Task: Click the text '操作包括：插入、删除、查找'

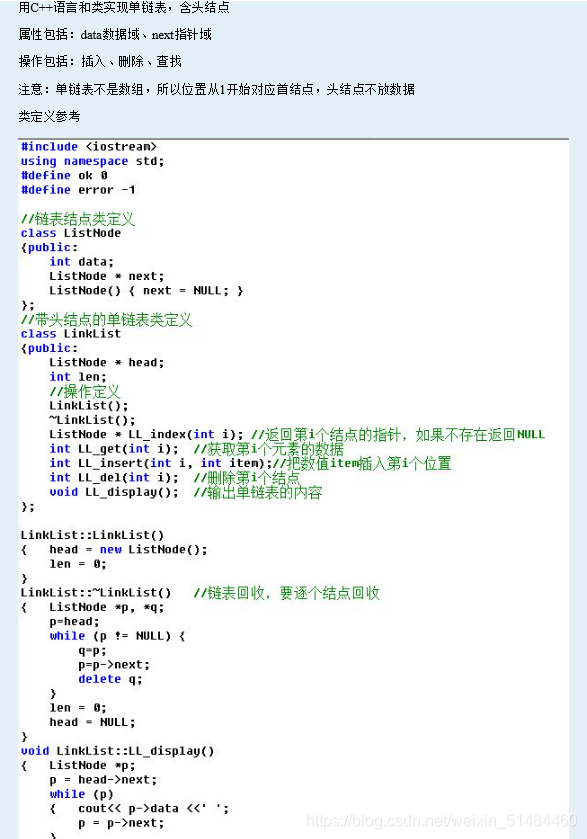Action: coord(100,62)
